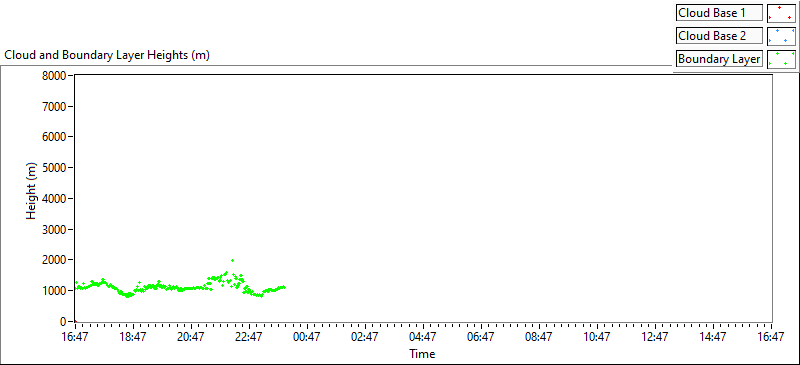Click the Boundary Layer green plot icon
This screenshot has height=365, width=800.
(x=781, y=59)
